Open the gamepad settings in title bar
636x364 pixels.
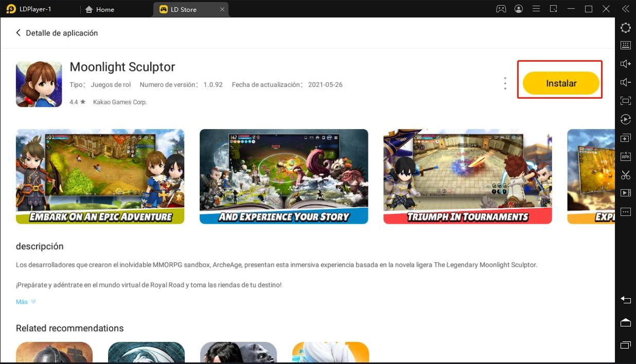501,9
